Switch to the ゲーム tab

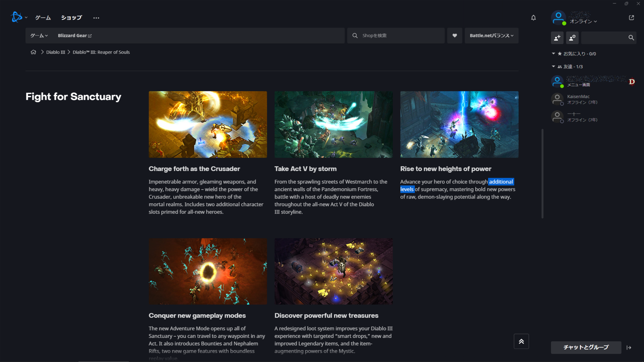click(x=43, y=18)
